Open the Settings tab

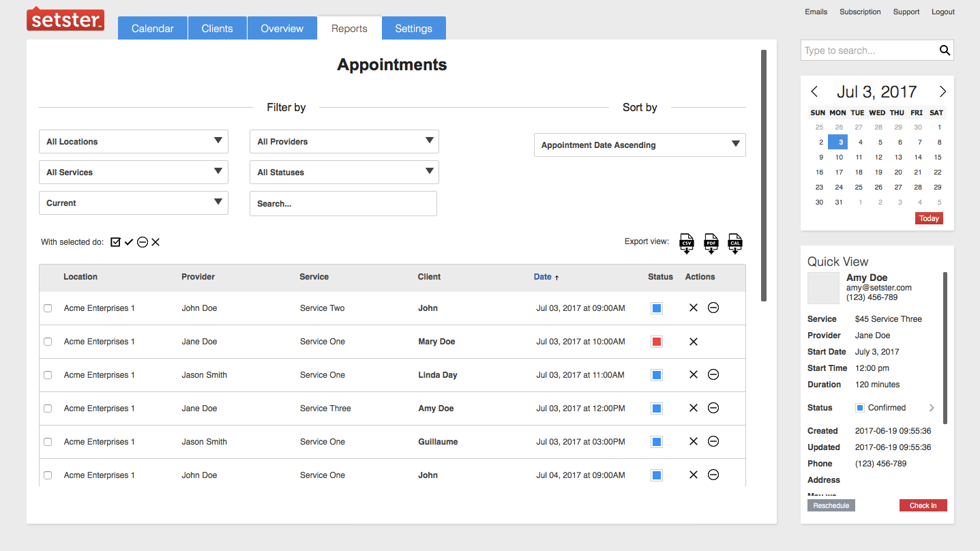[414, 29]
